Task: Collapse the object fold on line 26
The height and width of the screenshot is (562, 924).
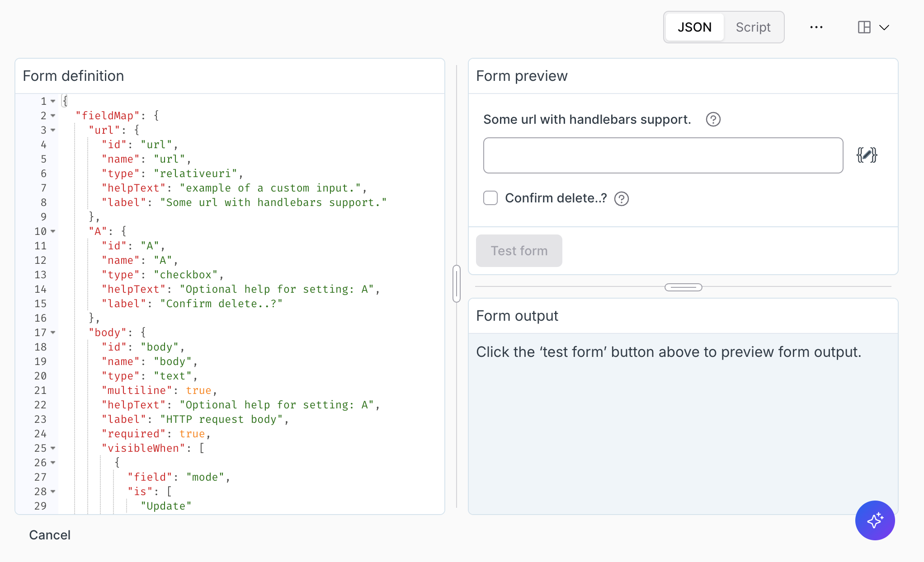Action: [53, 463]
